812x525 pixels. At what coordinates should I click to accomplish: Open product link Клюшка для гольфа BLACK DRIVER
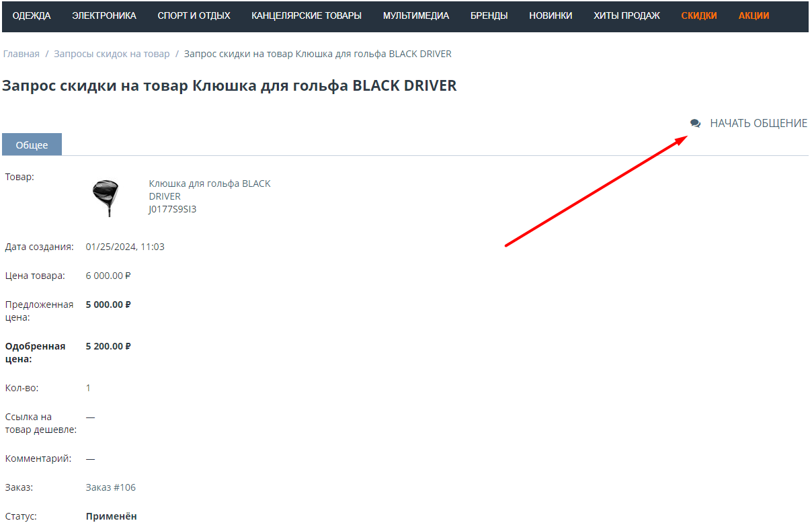pos(210,190)
